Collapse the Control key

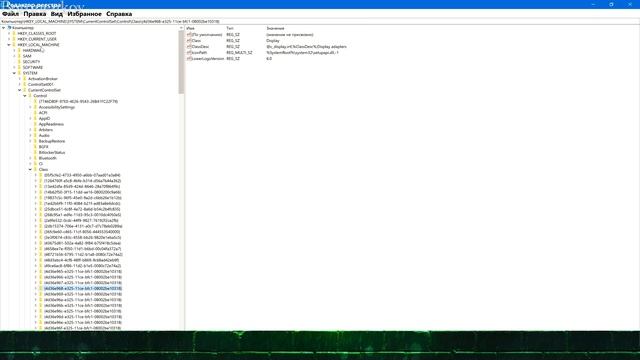(25, 96)
